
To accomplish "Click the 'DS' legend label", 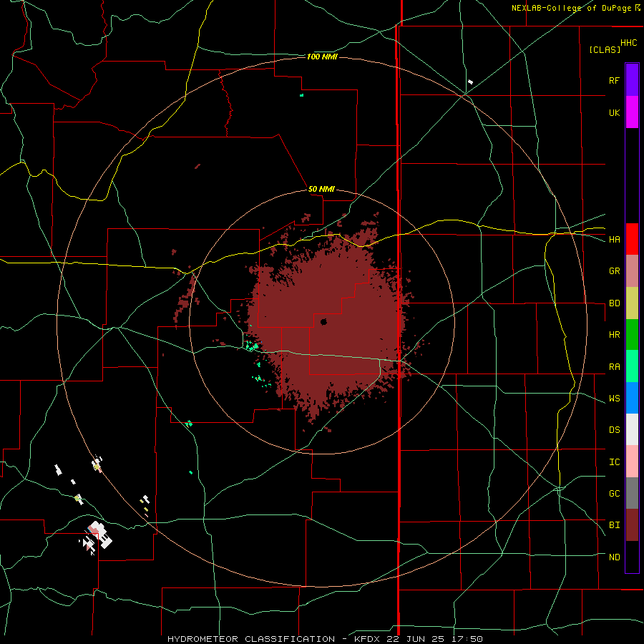I will pyautogui.click(x=614, y=430).
